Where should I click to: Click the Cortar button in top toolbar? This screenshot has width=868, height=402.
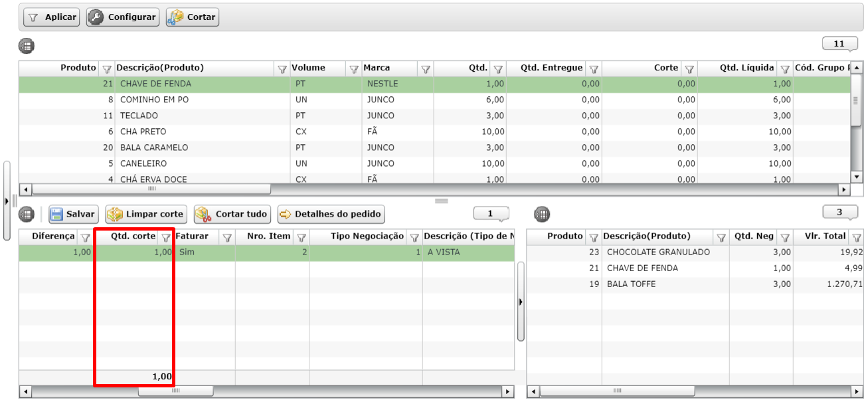point(193,17)
